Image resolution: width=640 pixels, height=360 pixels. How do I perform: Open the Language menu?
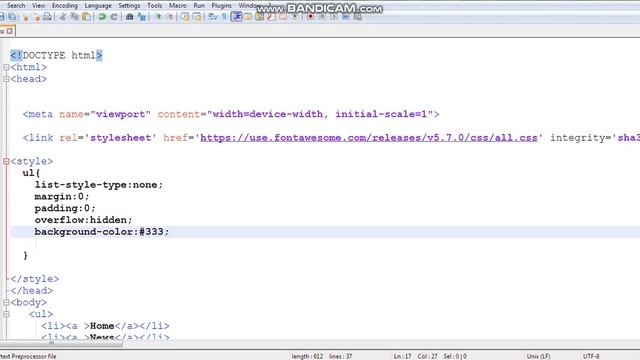click(x=98, y=5)
